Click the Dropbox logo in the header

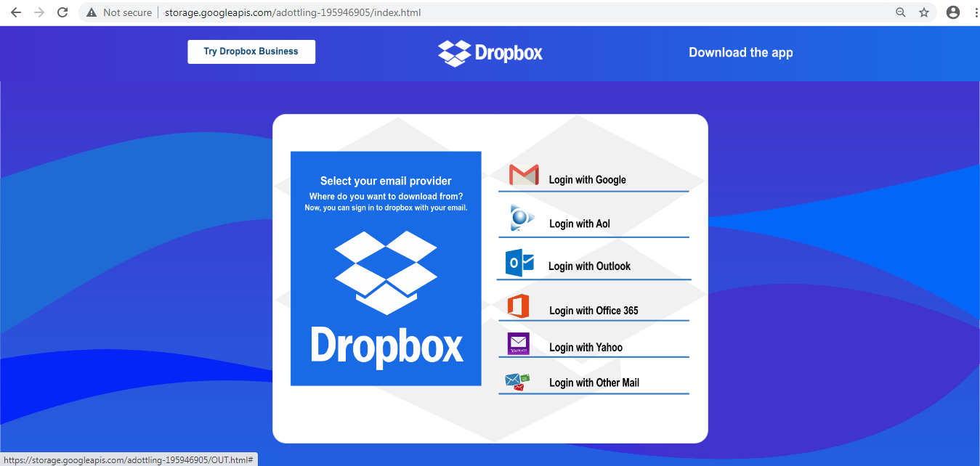click(x=490, y=53)
